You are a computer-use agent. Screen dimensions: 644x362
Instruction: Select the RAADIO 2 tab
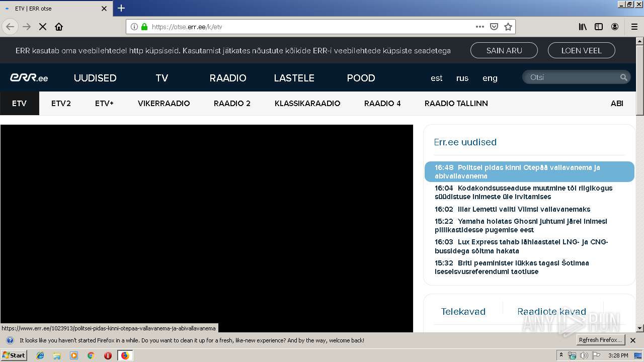[232, 103]
